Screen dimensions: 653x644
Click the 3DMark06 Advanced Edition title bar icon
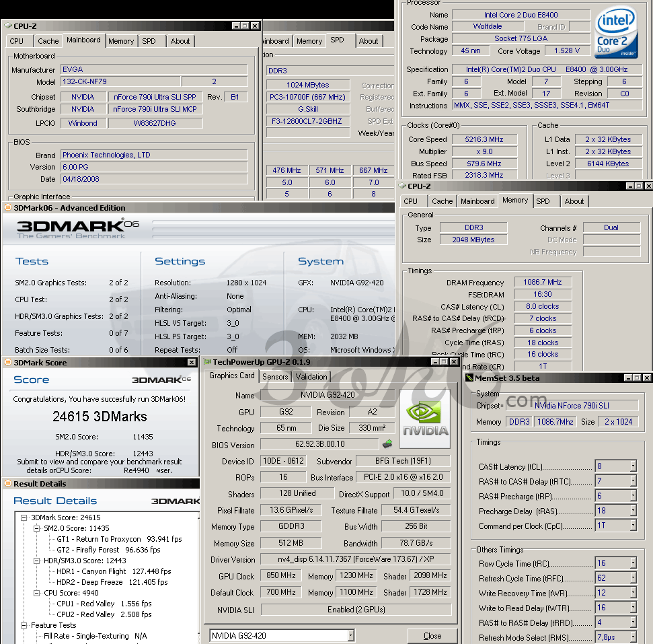7,207
